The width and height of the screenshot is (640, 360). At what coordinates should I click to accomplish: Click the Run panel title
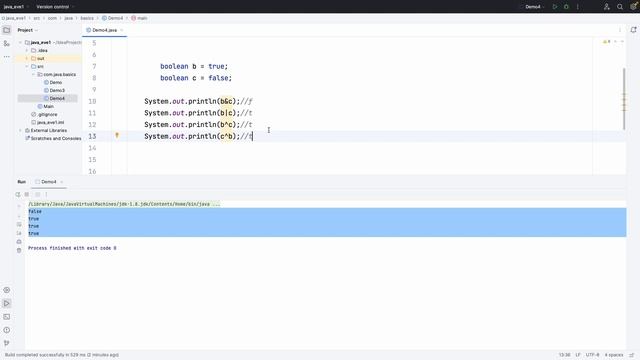pos(22,182)
